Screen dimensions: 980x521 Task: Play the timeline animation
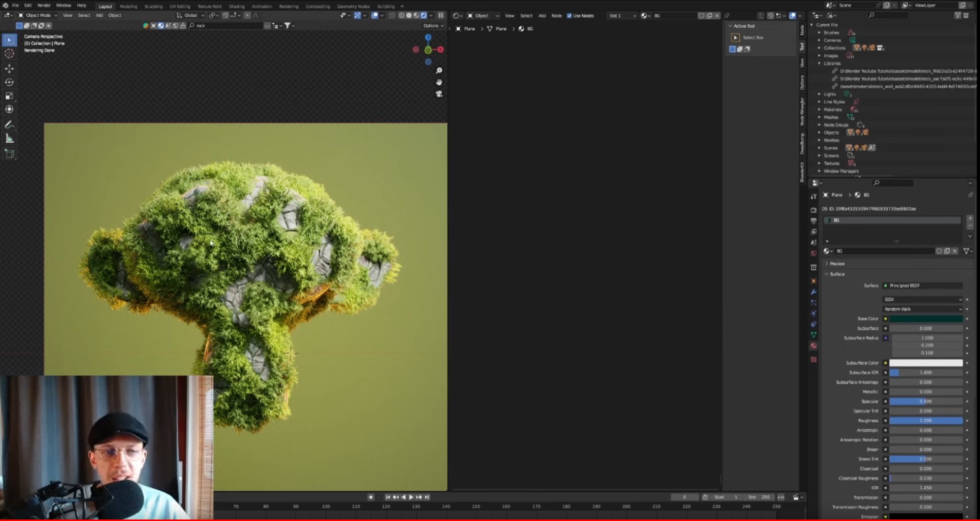[x=411, y=497]
